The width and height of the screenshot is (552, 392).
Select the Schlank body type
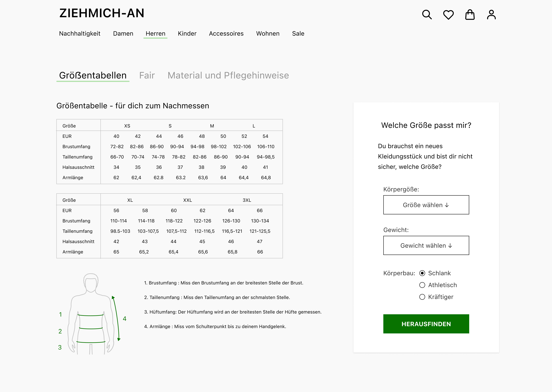(422, 273)
